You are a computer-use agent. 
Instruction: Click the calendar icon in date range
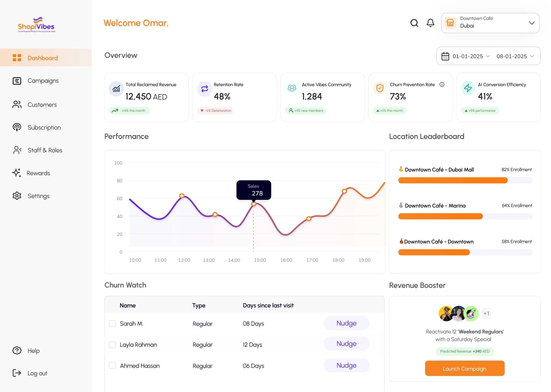445,56
